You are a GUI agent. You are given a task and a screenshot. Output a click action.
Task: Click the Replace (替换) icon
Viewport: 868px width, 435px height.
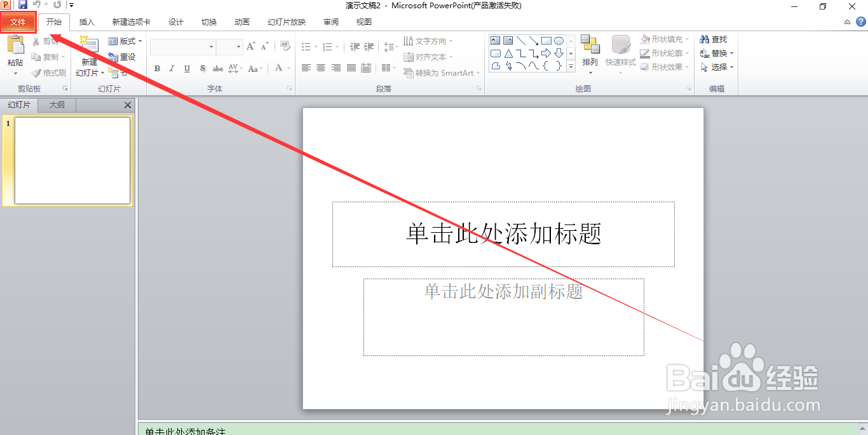click(716, 53)
